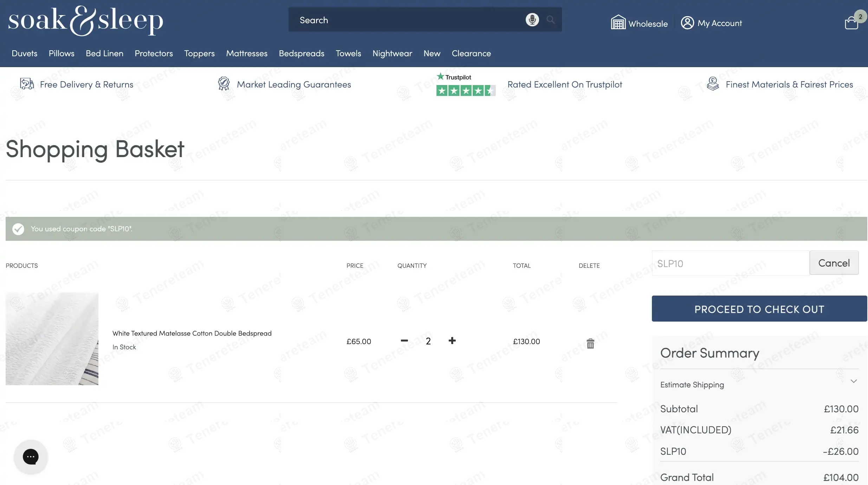The image size is (868, 485).
Task: Increase bedspread quantity with plus
Action: click(x=452, y=341)
